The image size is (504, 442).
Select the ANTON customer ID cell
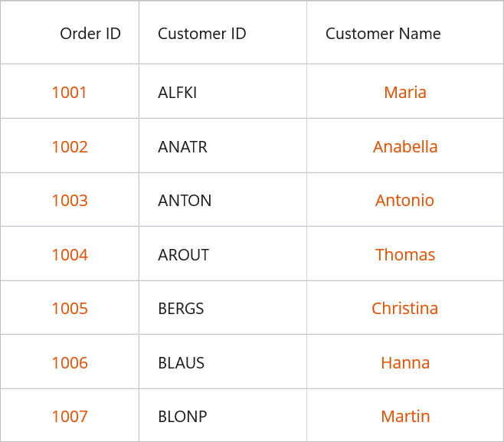(x=185, y=201)
